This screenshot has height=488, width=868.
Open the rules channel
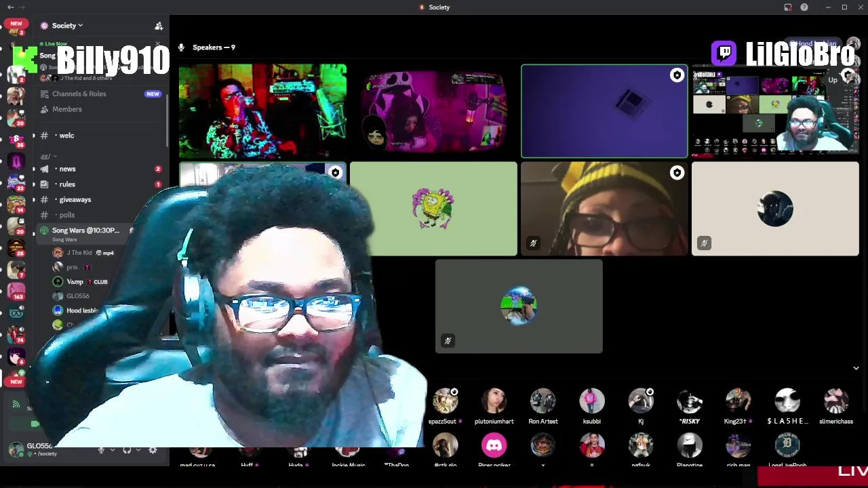click(x=66, y=184)
